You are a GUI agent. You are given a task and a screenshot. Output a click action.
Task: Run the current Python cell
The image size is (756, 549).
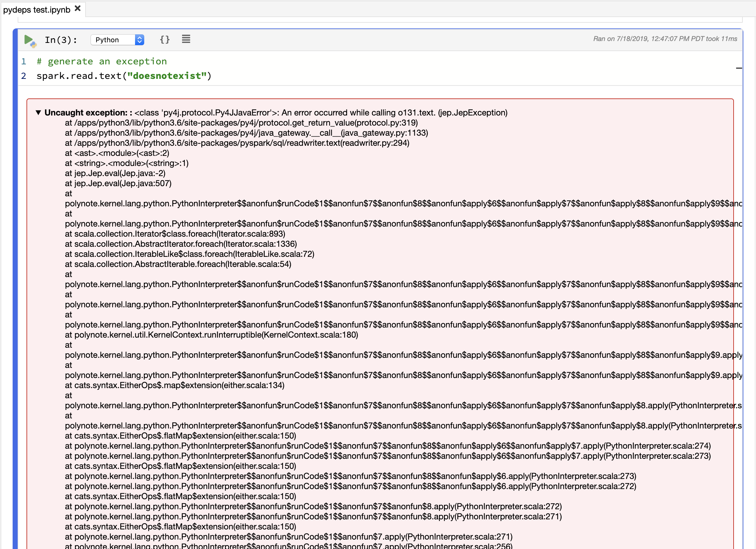point(28,39)
